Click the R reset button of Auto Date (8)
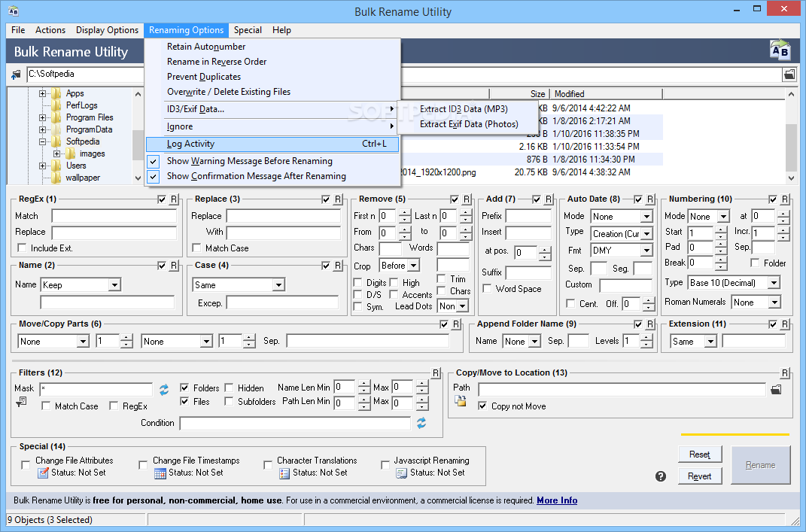The height and width of the screenshot is (532, 806). [x=650, y=199]
